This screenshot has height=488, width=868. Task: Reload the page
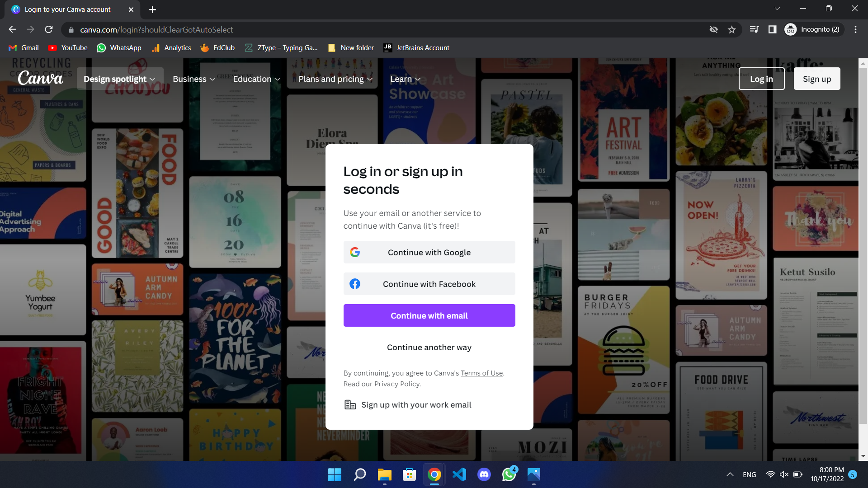pyautogui.click(x=49, y=30)
